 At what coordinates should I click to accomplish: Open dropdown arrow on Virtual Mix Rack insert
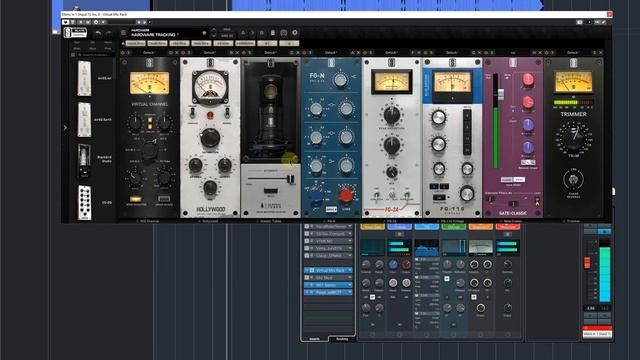[x=350, y=270]
